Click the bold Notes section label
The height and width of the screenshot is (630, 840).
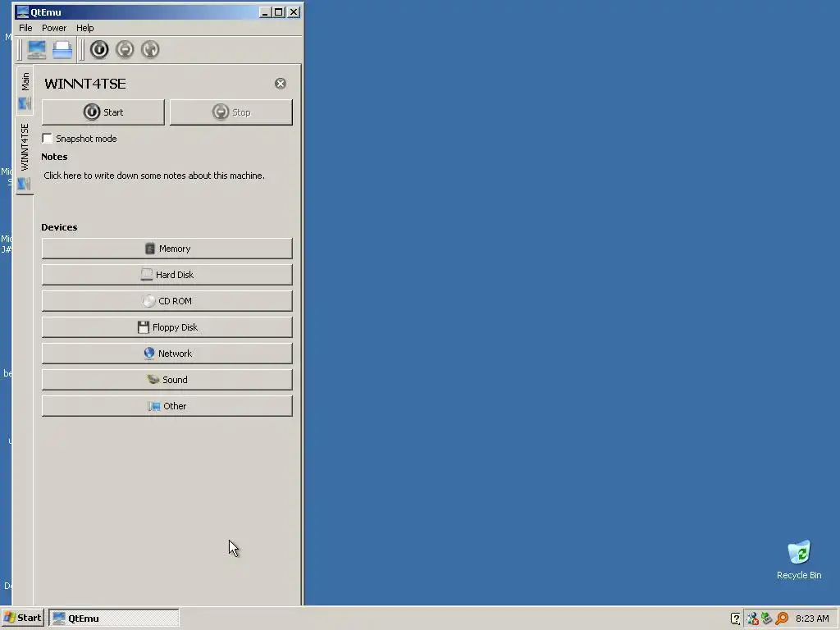[54, 157]
